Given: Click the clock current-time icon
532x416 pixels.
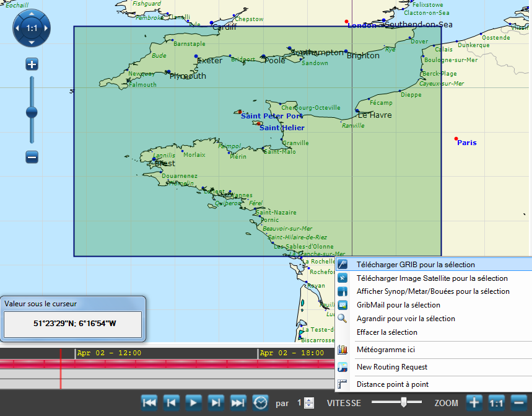Looking at the screenshot, I should (261, 402).
